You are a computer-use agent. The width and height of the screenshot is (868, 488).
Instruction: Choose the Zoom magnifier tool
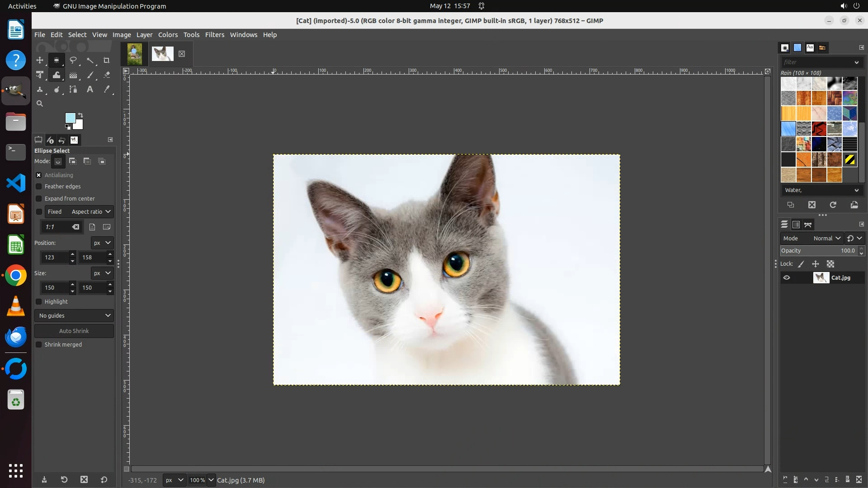40,103
